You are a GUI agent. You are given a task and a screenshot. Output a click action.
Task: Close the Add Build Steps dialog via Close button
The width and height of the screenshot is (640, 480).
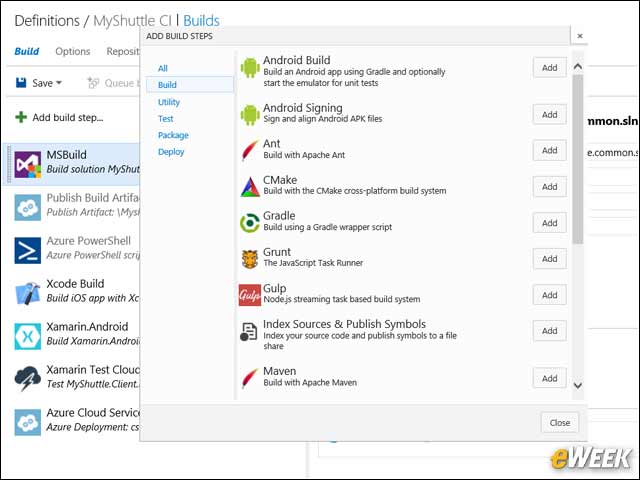560,423
